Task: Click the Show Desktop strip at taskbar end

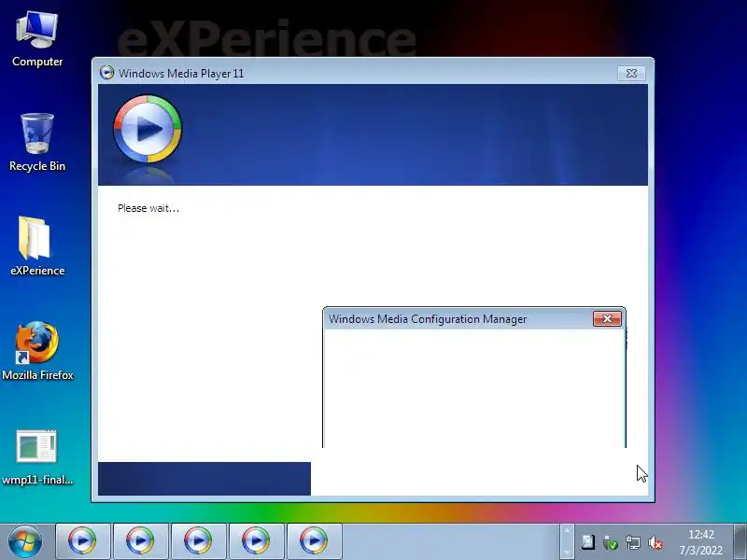Action: coord(740,541)
